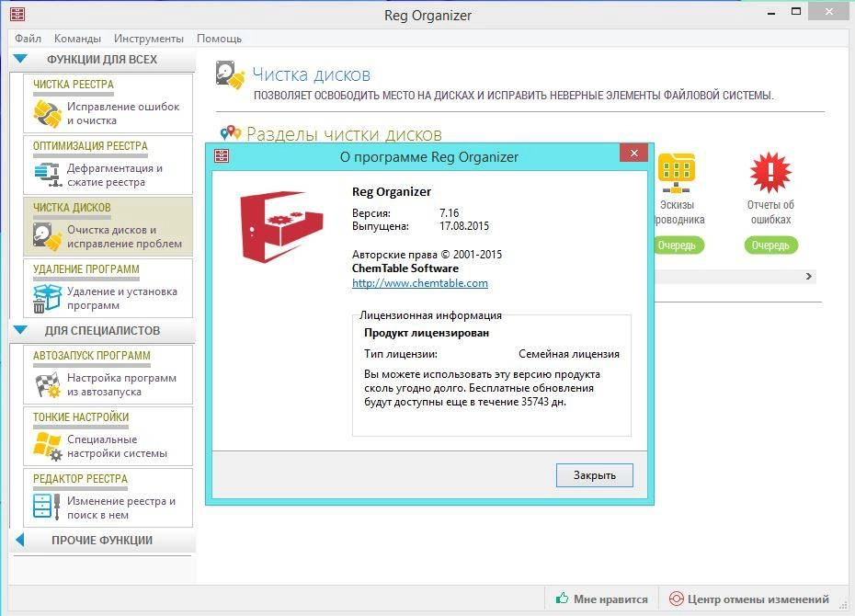Open Центр отмены изменений
This screenshot has height=616, width=855.
click(750, 599)
